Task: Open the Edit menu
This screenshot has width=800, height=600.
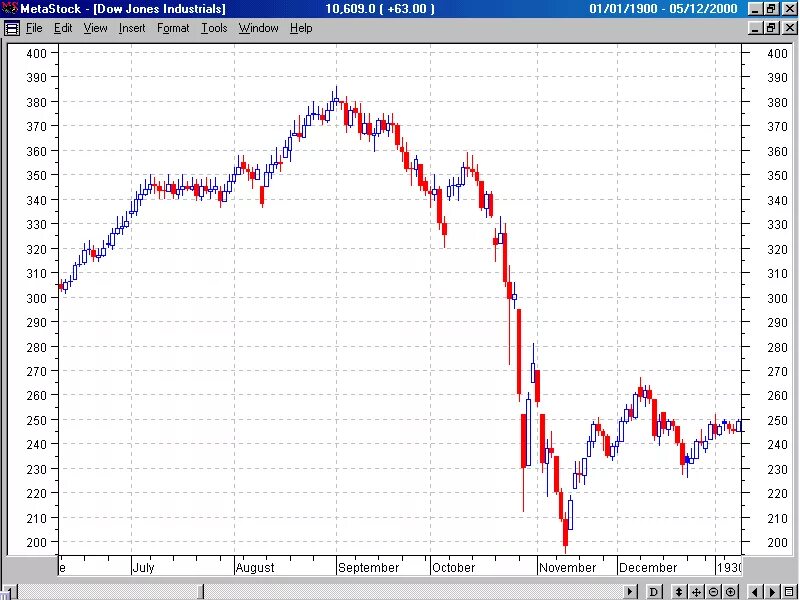Action: click(x=63, y=28)
